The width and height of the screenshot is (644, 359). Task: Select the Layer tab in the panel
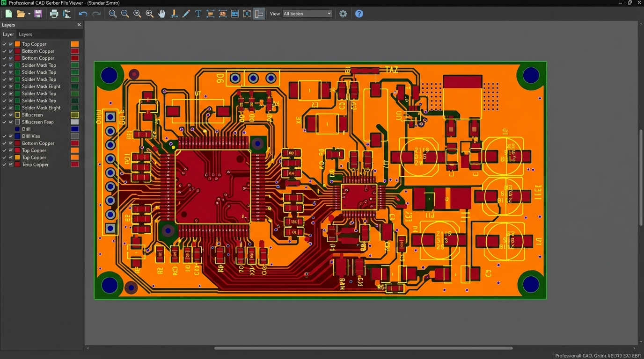click(x=8, y=34)
